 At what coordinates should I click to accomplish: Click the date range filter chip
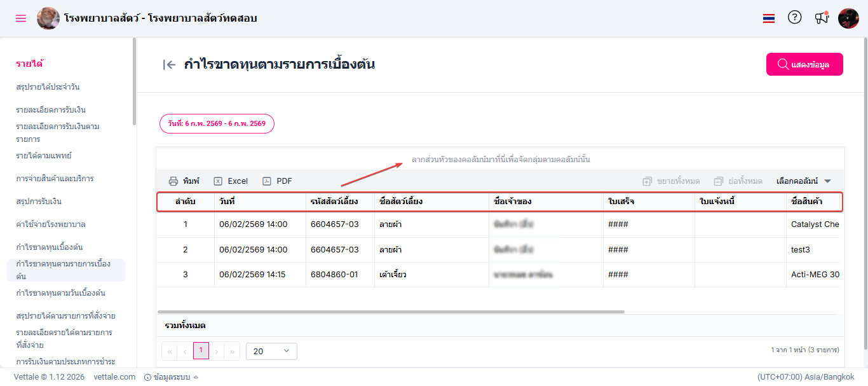click(217, 123)
